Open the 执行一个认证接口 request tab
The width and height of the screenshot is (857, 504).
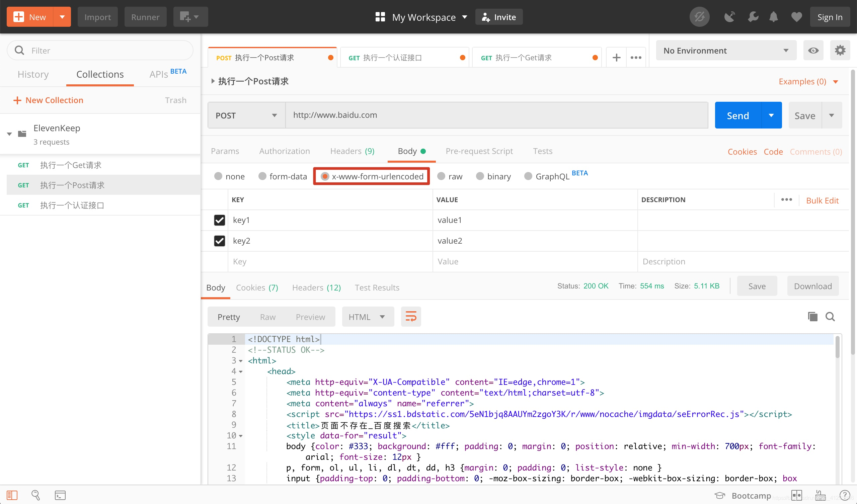click(405, 58)
